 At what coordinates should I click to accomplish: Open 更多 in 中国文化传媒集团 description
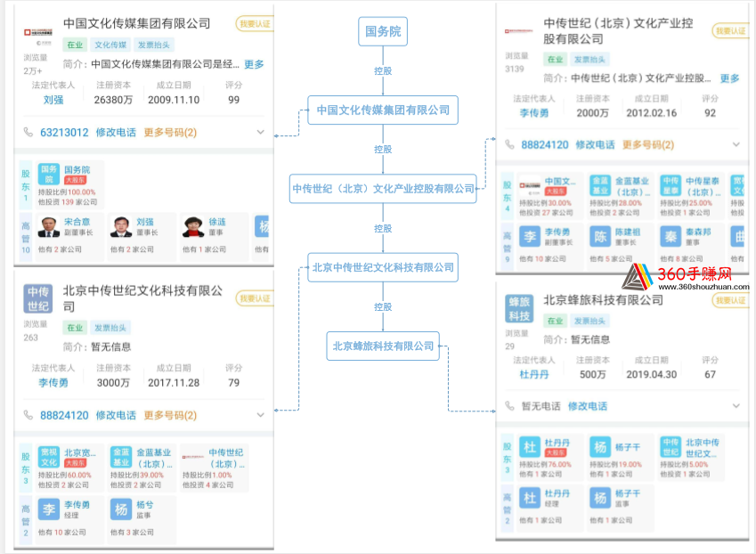254,64
